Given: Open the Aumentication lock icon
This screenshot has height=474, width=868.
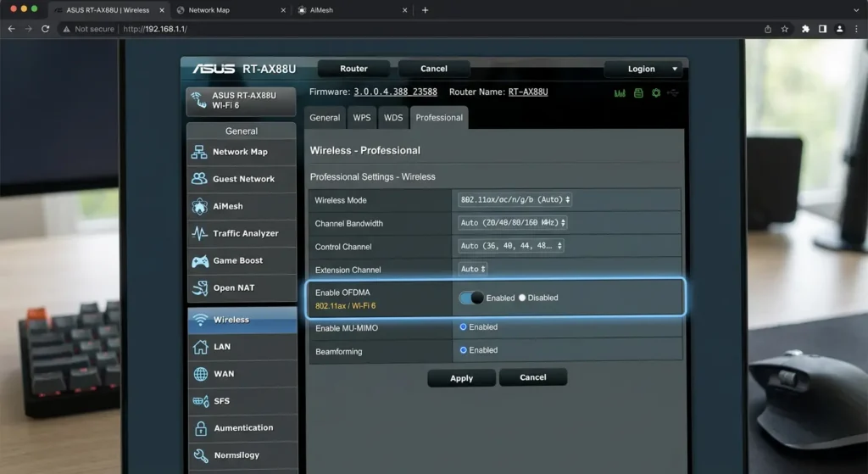Looking at the screenshot, I should [x=201, y=428].
